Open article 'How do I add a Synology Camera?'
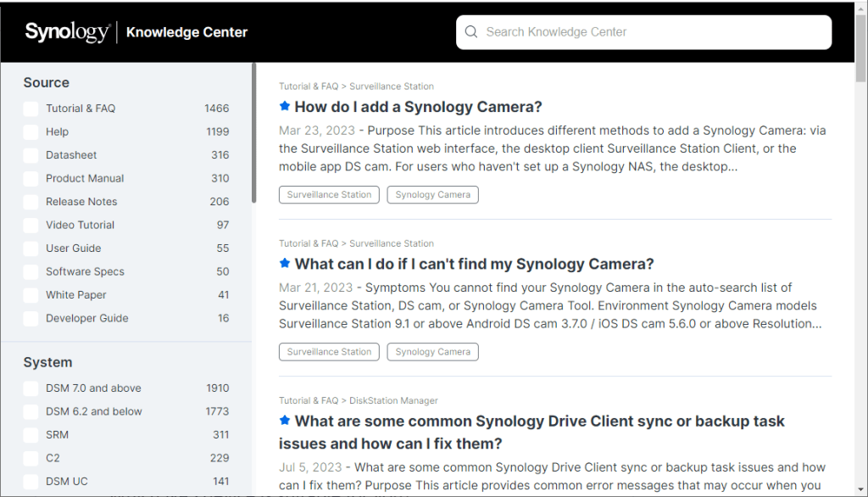Viewport: 868px width, 497px height. click(x=418, y=106)
